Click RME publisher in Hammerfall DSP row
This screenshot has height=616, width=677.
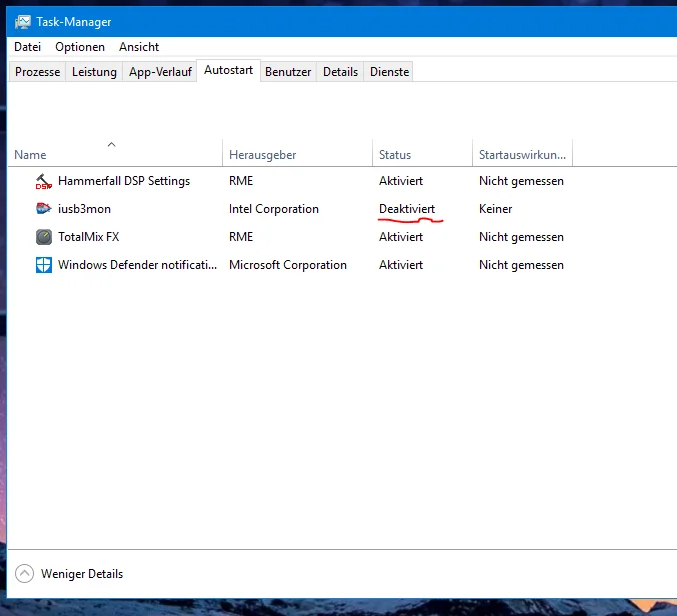coord(241,181)
